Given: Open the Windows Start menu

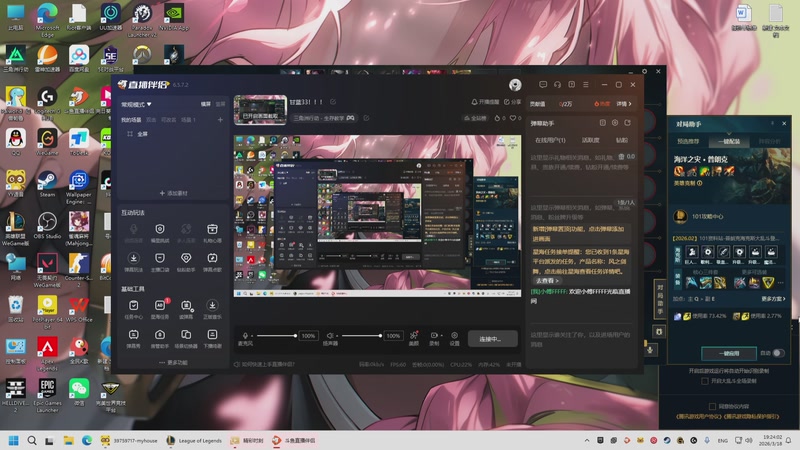Looking at the screenshot, I should [x=14, y=440].
